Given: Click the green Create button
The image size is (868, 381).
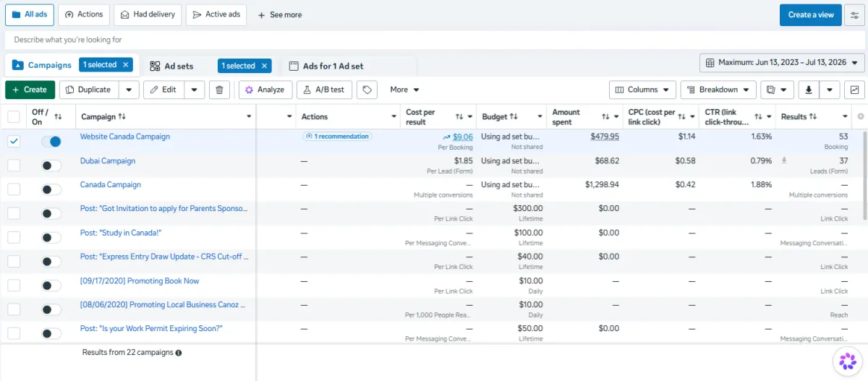Looking at the screenshot, I should [30, 90].
